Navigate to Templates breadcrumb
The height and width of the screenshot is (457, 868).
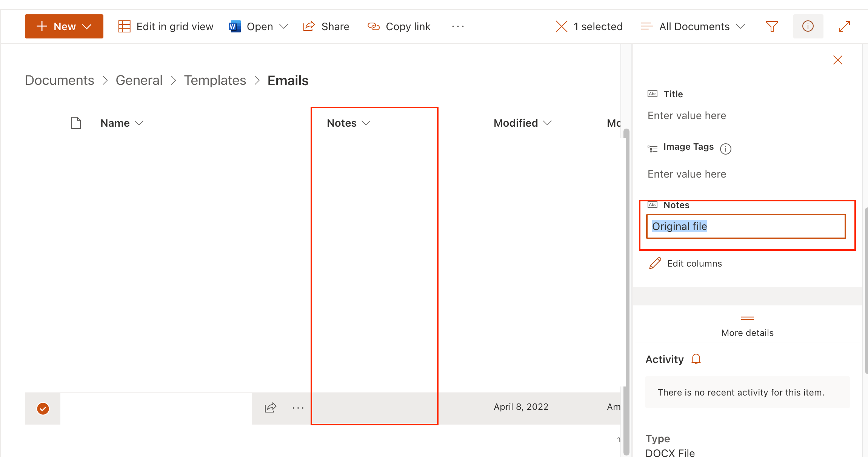(x=215, y=80)
